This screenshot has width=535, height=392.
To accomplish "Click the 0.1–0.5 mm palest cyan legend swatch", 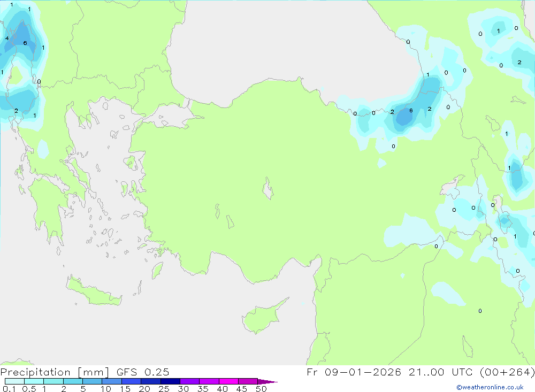I will [14, 381].
